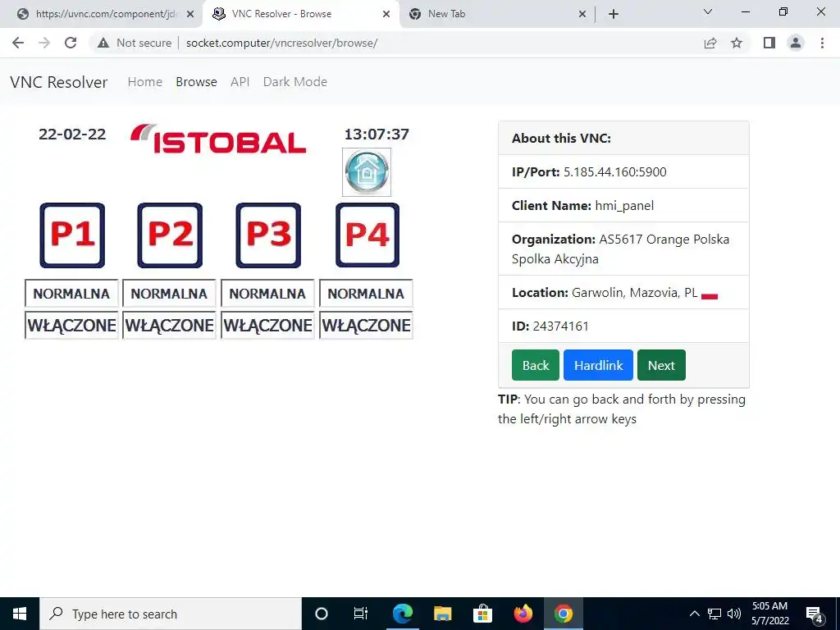Click the blue home icon in the HMI panel
Image resolution: width=840 pixels, height=630 pixels.
tap(367, 172)
